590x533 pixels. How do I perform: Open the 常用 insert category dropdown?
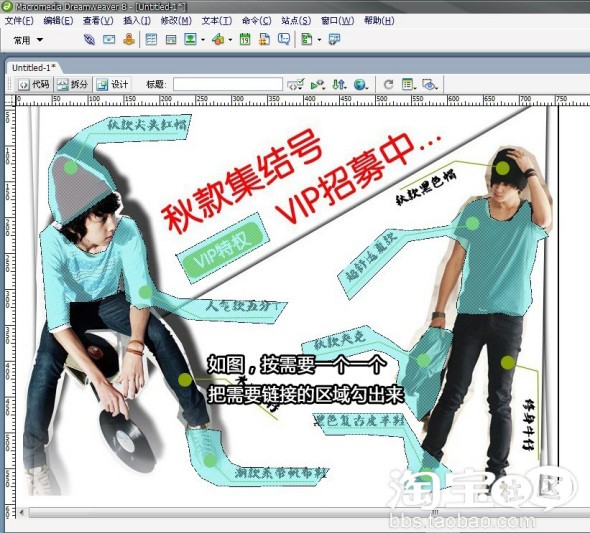[28, 40]
